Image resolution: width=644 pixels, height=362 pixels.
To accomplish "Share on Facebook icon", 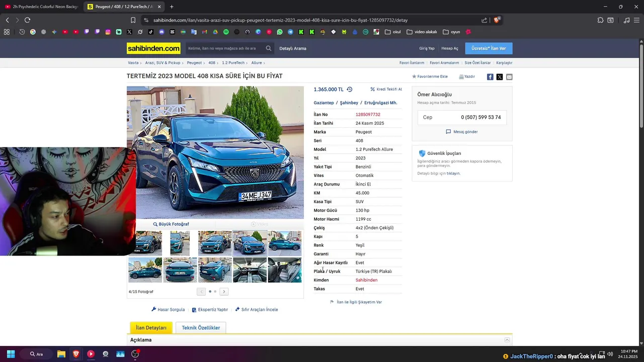I will pos(490,77).
